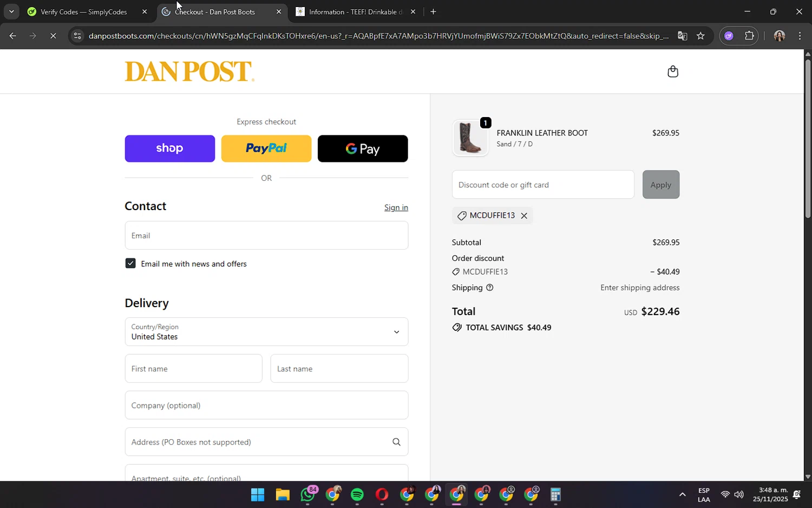Open WhatsApp from the taskbar
This screenshot has width=812, height=508.
coord(308,495)
